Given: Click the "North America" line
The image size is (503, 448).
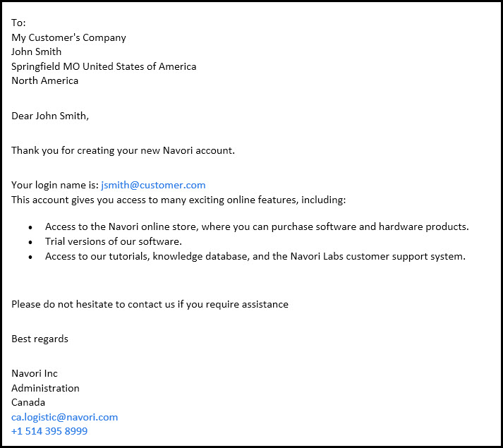Looking at the screenshot, I should click(x=44, y=80).
